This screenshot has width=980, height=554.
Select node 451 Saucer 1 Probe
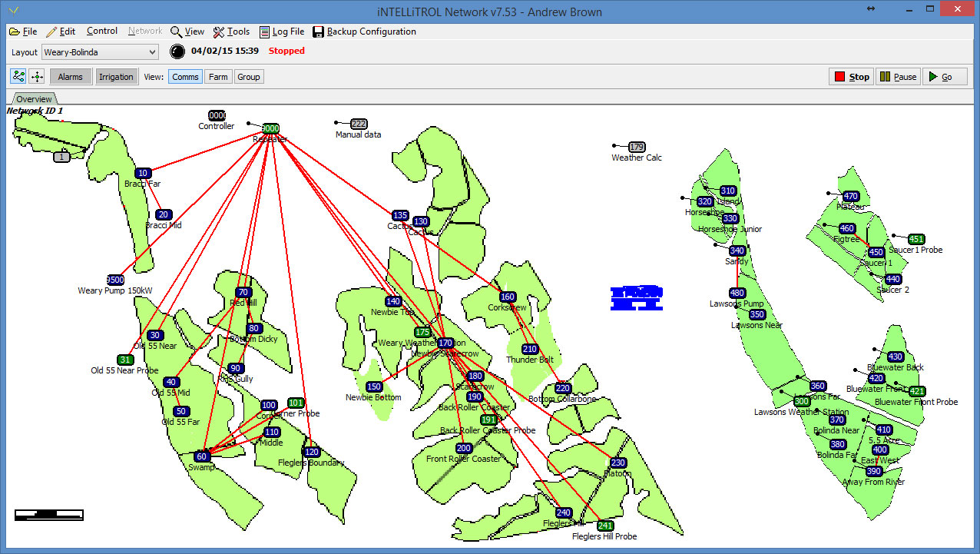coord(916,239)
